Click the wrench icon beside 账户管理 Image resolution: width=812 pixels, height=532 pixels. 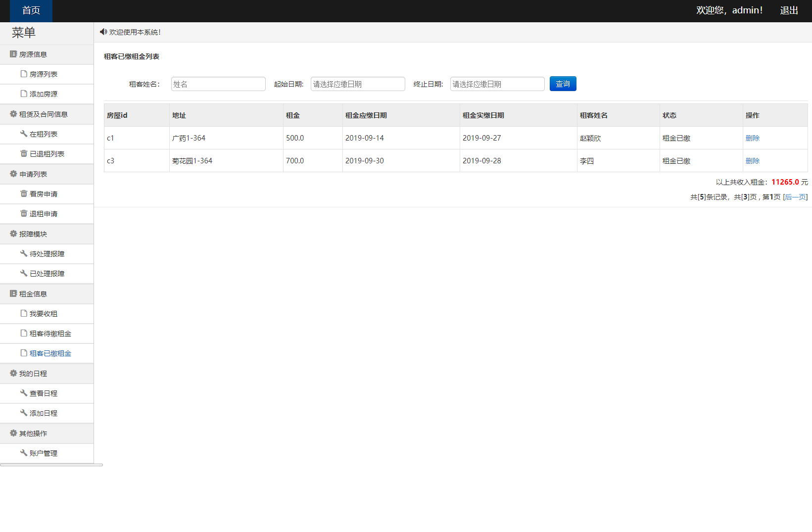click(24, 453)
